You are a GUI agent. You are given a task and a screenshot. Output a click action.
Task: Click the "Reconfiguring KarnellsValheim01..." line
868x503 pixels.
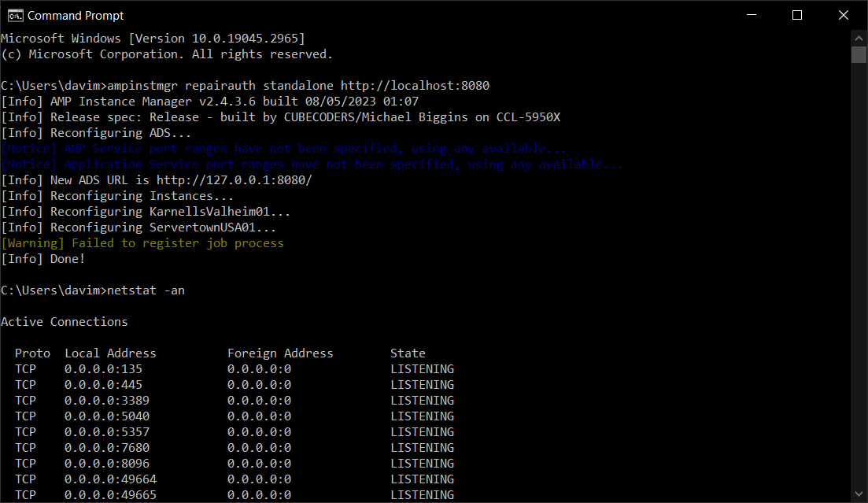coord(146,212)
